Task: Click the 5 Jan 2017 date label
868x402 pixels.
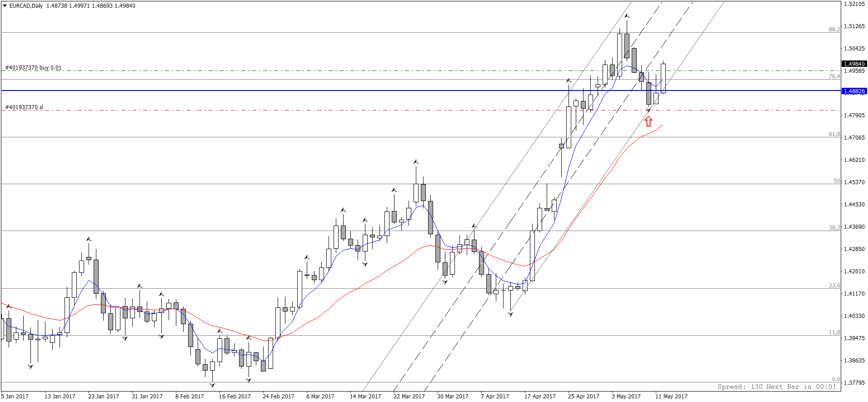Action: 15,397
